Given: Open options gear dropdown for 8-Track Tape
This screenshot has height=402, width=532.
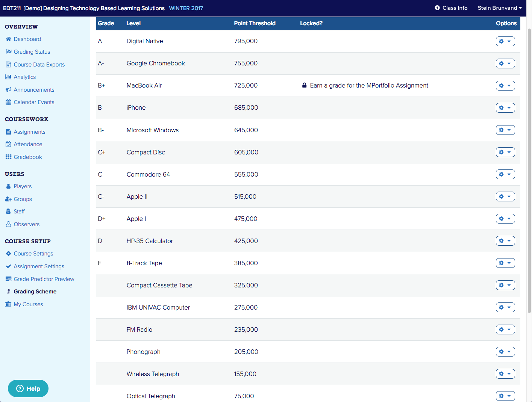Looking at the screenshot, I should click(x=505, y=263).
